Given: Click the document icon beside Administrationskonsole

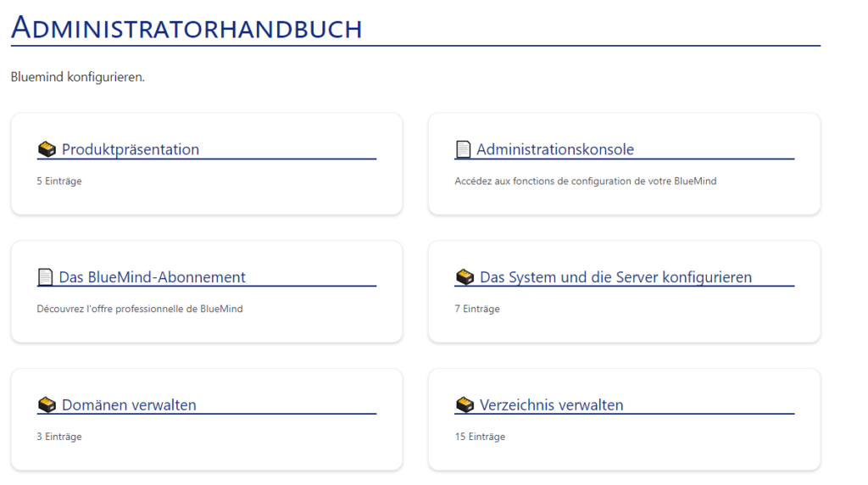Looking at the screenshot, I should tap(463, 149).
